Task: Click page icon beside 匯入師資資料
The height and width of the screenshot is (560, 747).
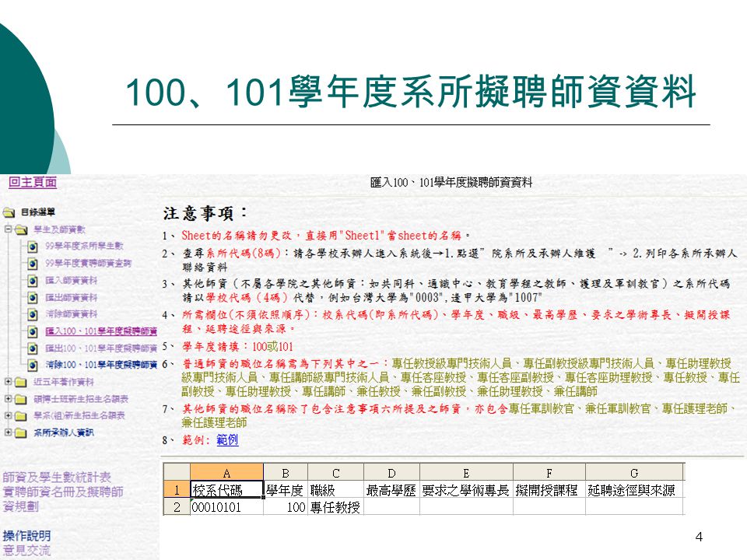Action: [32, 281]
